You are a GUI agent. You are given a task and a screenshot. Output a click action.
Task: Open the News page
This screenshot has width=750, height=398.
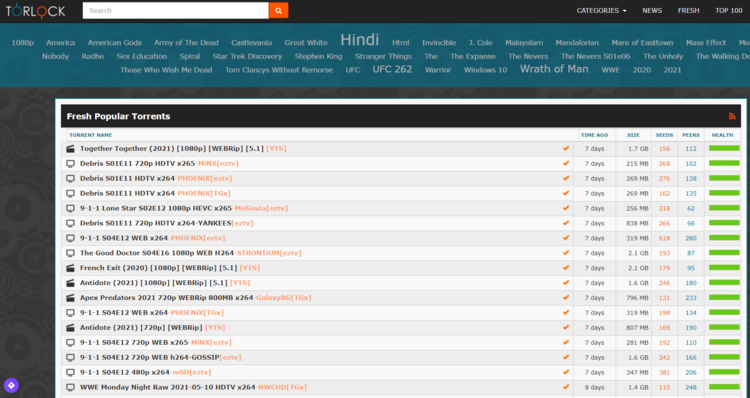point(652,11)
